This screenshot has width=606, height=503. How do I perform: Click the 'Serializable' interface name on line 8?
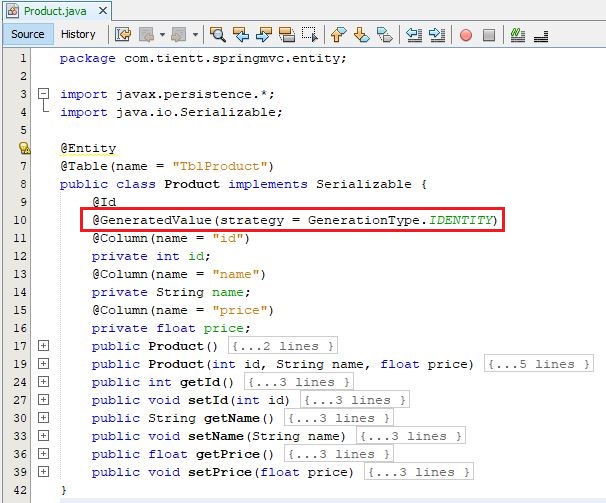(x=364, y=184)
